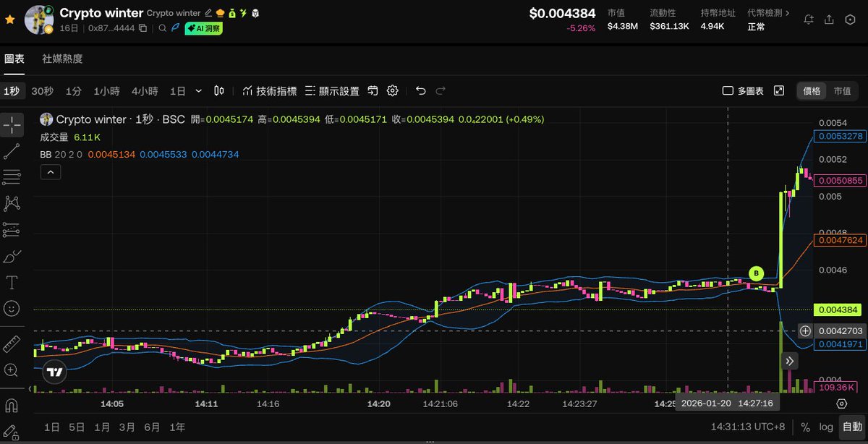This screenshot has height=444, width=868.
Task: Select the zoom in tool
Action: click(x=12, y=370)
